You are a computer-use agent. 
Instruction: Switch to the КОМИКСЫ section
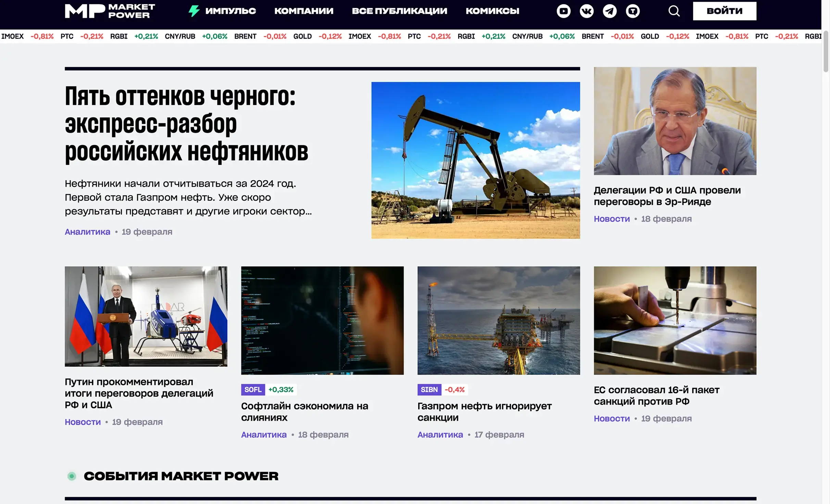(x=493, y=11)
